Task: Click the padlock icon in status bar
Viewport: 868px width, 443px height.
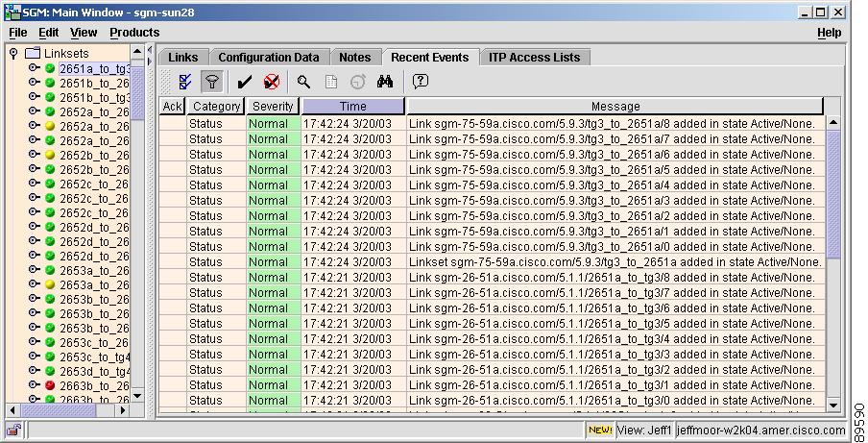Action: point(13,430)
